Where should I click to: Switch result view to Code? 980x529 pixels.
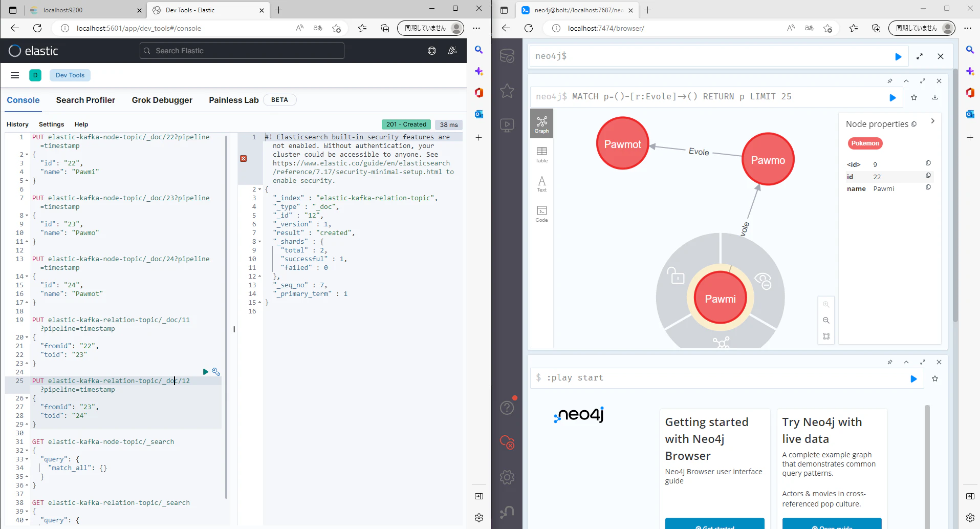(541, 214)
